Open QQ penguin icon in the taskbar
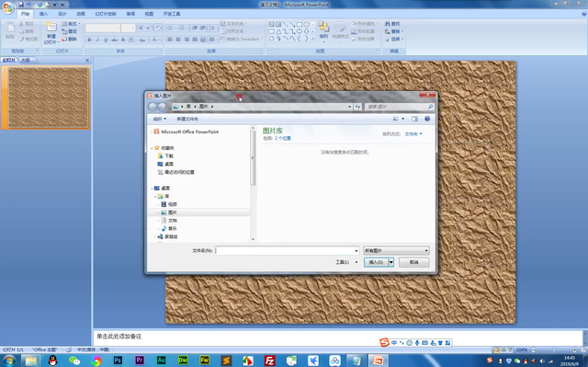The height and width of the screenshot is (367, 588). 53,361
